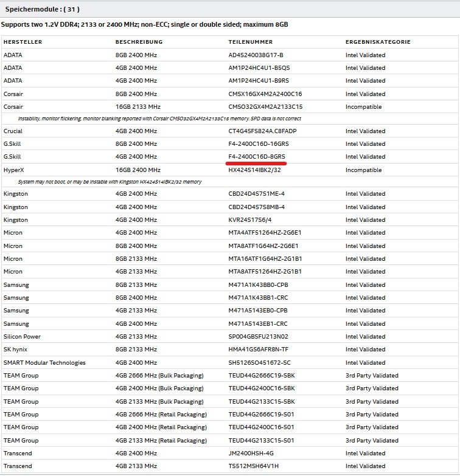
Task: Select part number MTA4ATF51264HZ-2G6E1
Action: pyautogui.click(x=265, y=232)
